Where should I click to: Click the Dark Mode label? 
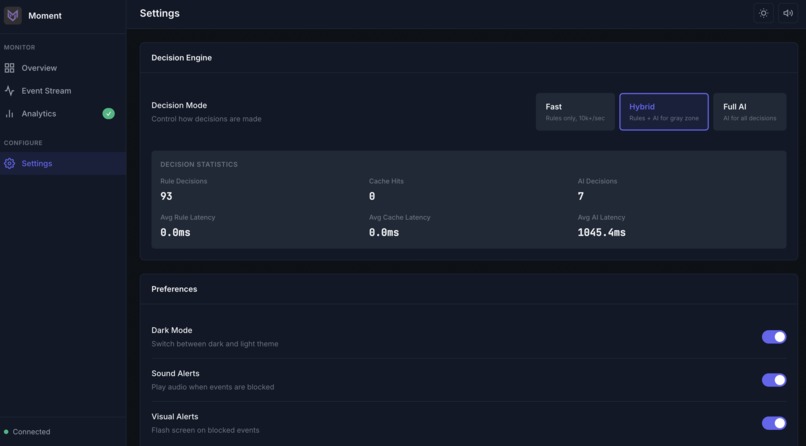172,330
